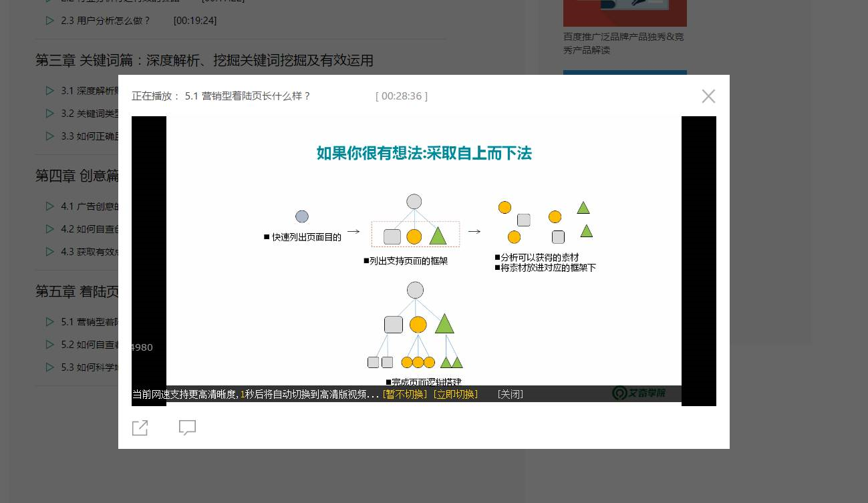Open comments via the speech bubble icon
Screen dimensions: 868x503
[x=187, y=428]
